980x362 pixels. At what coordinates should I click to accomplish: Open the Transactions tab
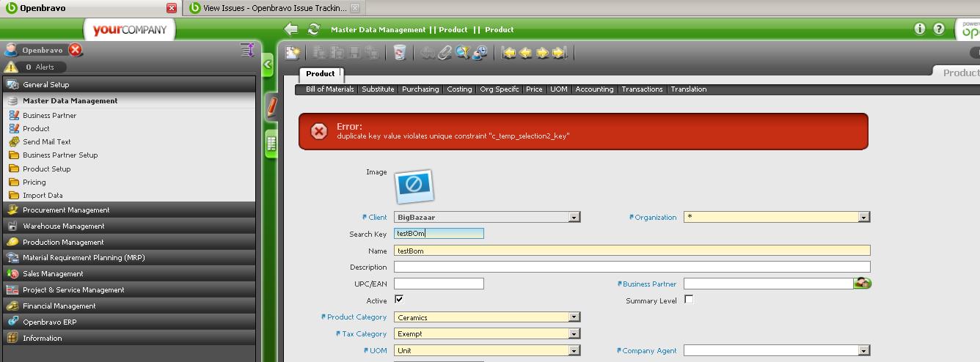coord(642,89)
